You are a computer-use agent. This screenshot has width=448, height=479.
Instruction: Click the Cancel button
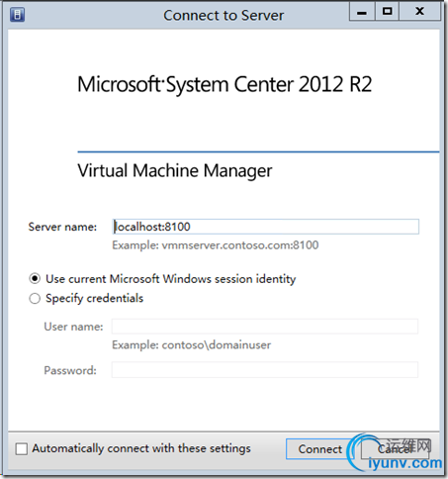[395, 449]
